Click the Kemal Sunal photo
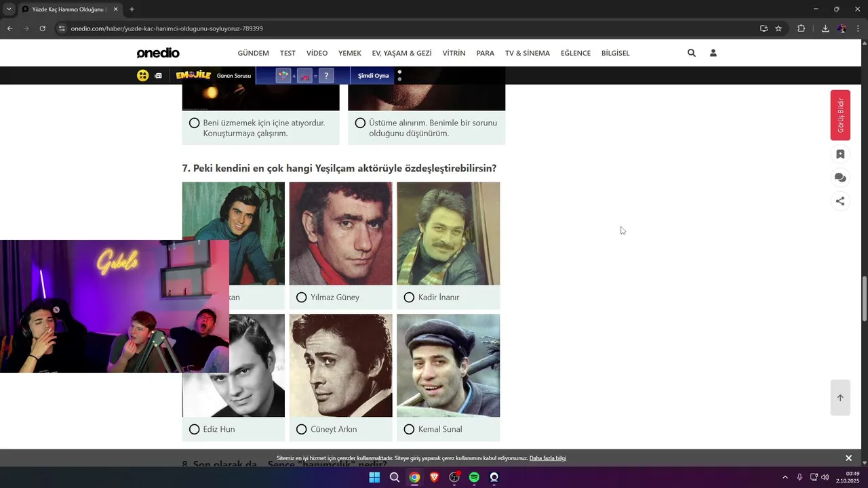 point(448,366)
